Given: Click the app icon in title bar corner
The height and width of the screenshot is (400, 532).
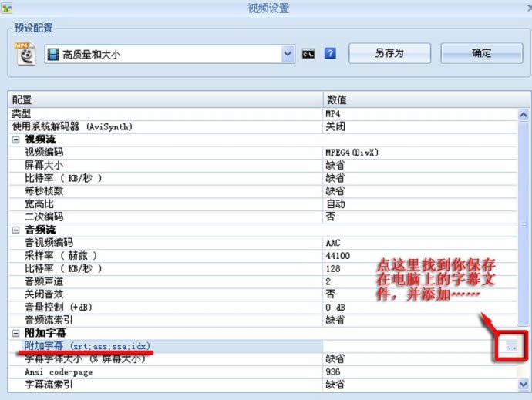Looking at the screenshot, I should (7, 7).
